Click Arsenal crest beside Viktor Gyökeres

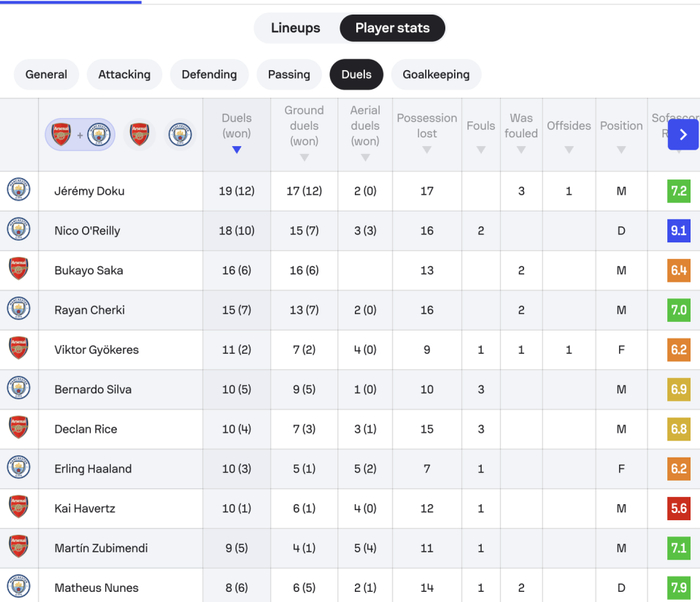point(19,348)
